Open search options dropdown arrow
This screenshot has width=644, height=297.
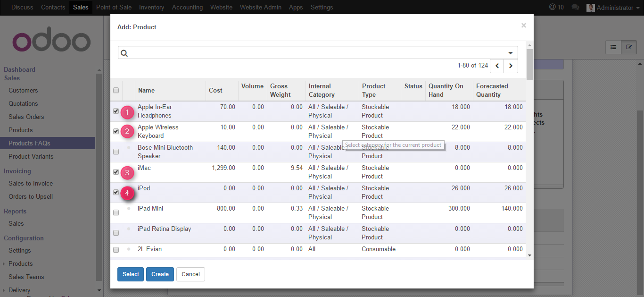[x=511, y=53]
